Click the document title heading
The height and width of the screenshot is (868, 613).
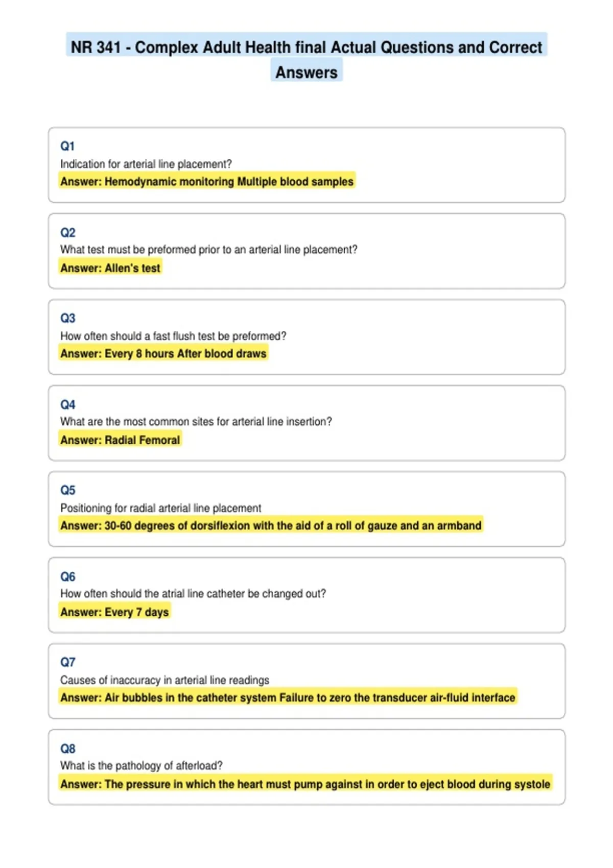pos(306,59)
